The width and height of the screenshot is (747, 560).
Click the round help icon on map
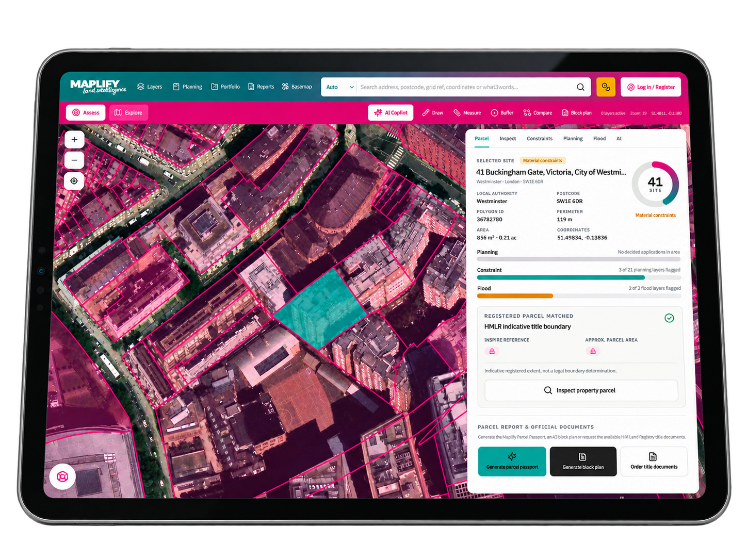click(62, 476)
